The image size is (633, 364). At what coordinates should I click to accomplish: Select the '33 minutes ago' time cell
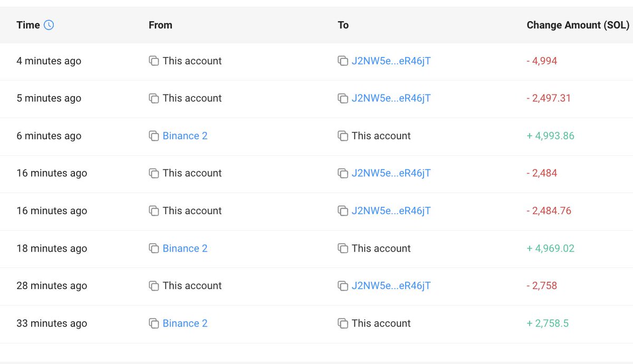(x=52, y=323)
